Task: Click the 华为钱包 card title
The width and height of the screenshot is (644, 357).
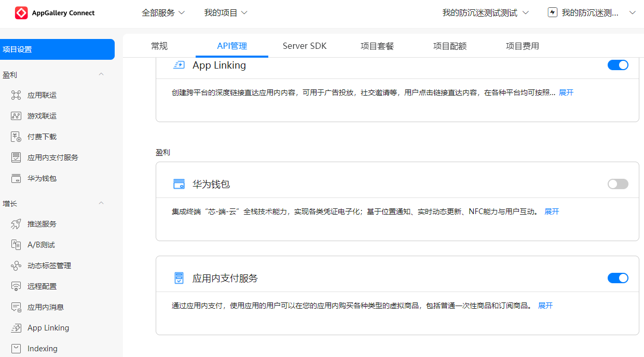Action: (x=211, y=184)
